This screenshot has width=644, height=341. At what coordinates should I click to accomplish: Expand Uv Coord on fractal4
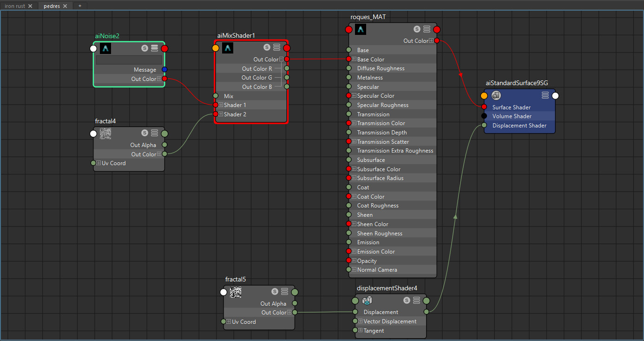(x=98, y=163)
